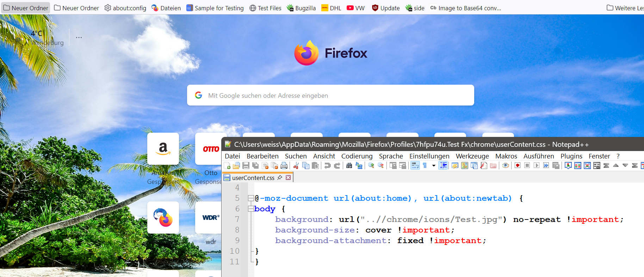Image resolution: width=644 pixels, height=277 pixels.
Task: Pin the userContent.css tab
Action: [280, 177]
